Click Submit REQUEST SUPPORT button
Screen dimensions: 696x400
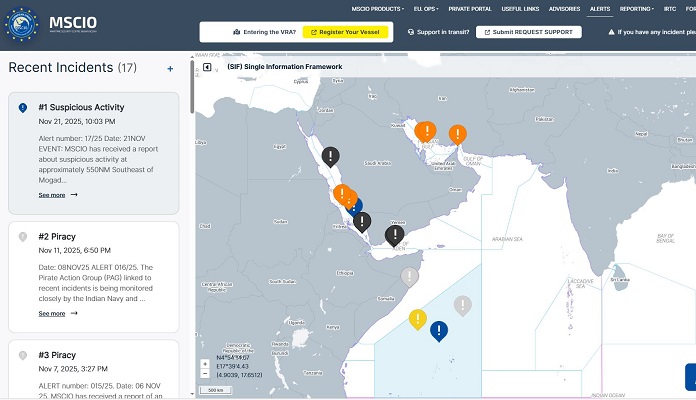527,32
